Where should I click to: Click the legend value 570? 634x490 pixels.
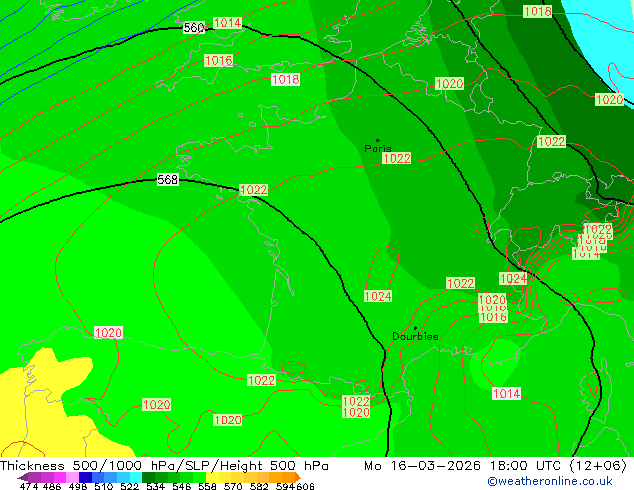click(x=233, y=486)
